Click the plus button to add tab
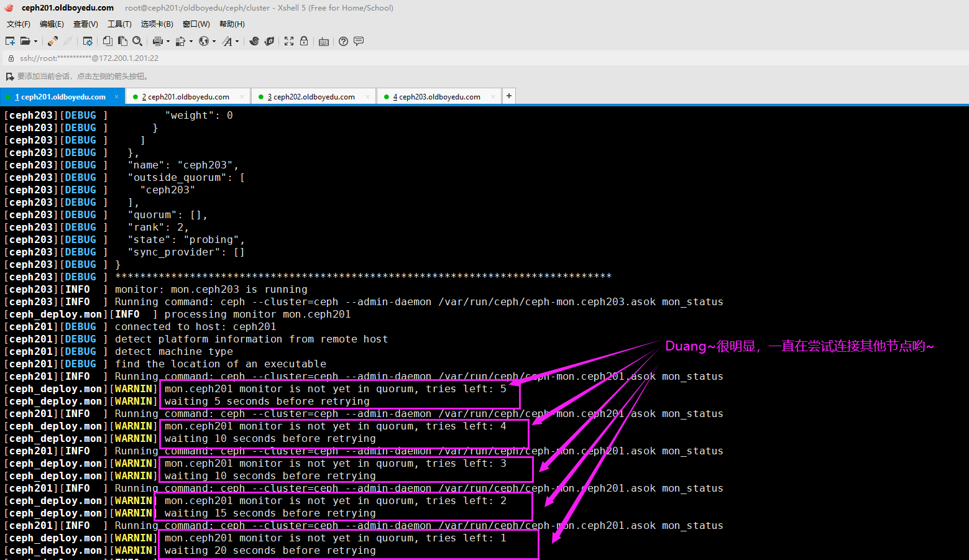The height and width of the screenshot is (560, 969). [509, 96]
